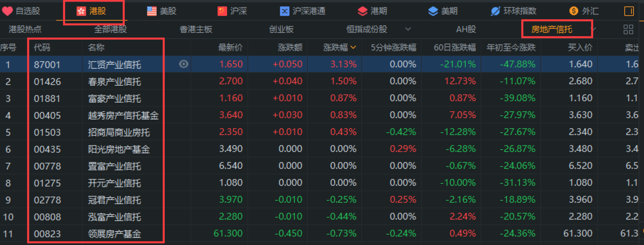The width and height of the screenshot is (644, 245).
Task: Expand the 恒指成份股 dropdown arrow
Action: click(x=408, y=29)
